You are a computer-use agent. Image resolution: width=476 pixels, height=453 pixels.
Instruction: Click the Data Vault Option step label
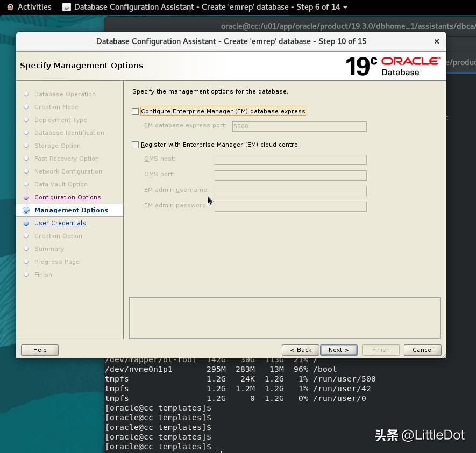[x=61, y=184]
